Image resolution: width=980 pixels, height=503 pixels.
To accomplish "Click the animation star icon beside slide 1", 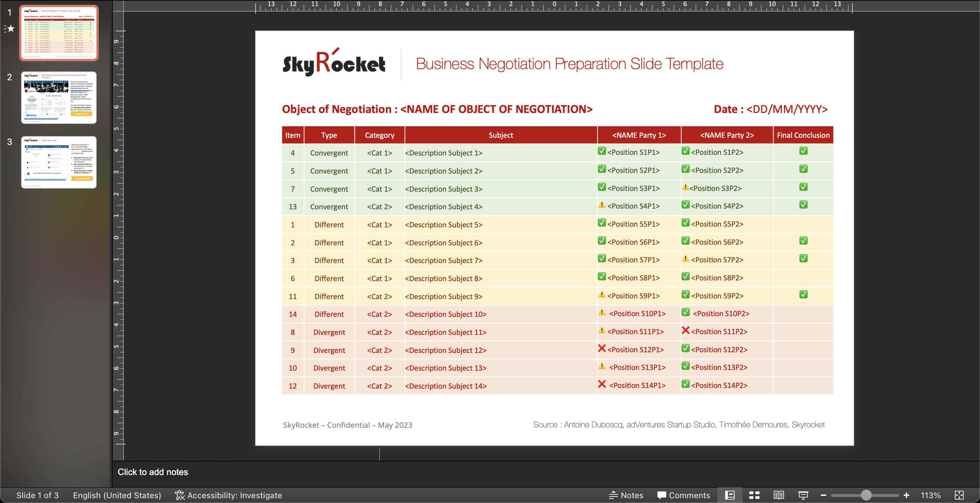I will [10, 29].
